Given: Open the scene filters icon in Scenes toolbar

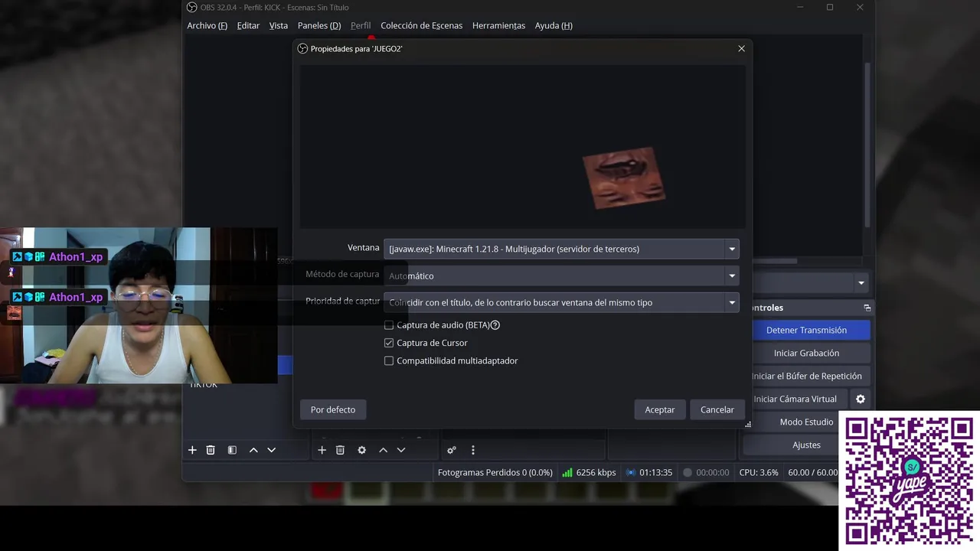Looking at the screenshot, I should point(232,450).
